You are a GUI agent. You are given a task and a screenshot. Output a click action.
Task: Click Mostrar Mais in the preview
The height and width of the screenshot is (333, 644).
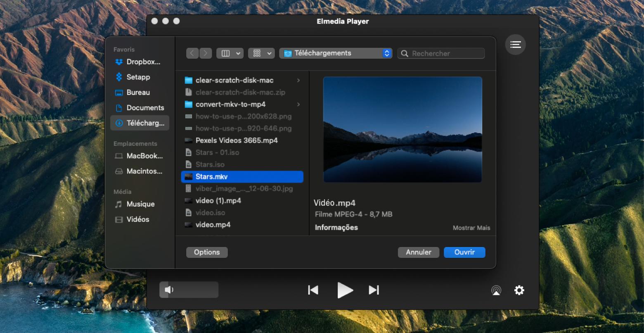(471, 228)
